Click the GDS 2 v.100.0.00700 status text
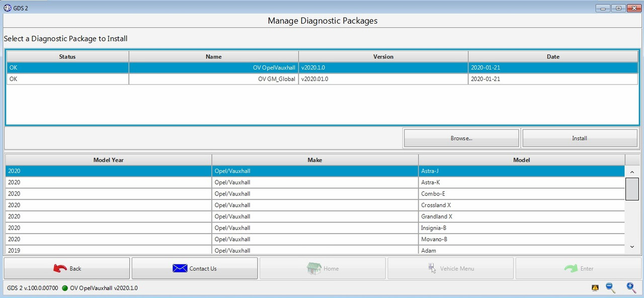Image resolution: width=644 pixels, height=298 pixels. (x=33, y=288)
